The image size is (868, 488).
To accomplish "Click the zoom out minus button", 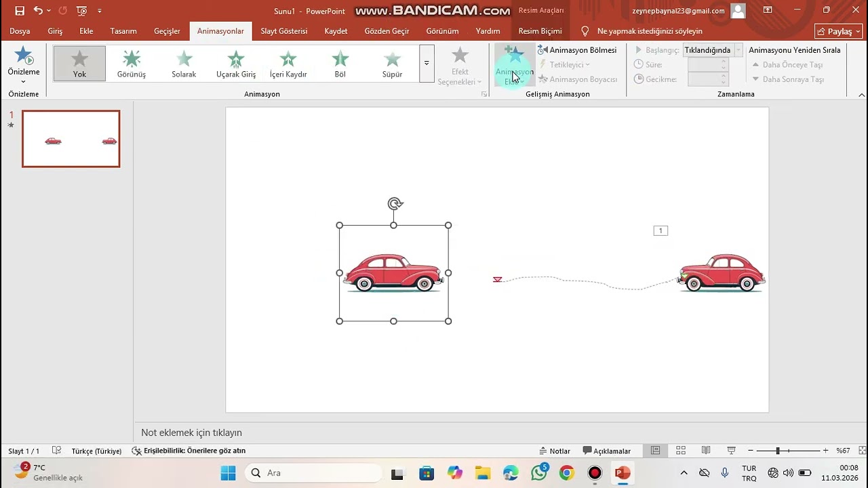I will [x=750, y=451].
